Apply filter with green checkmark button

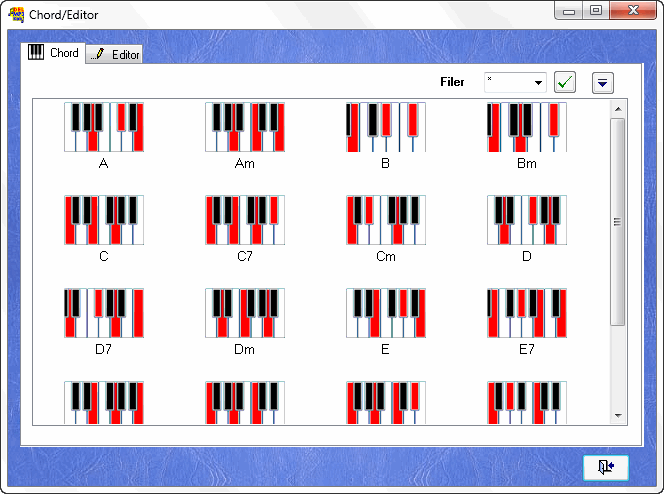[565, 82]
